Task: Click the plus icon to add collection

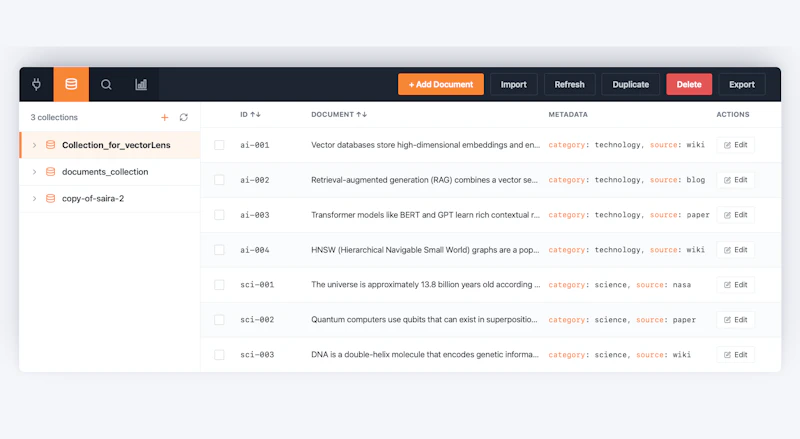Action: coord(164,117)
